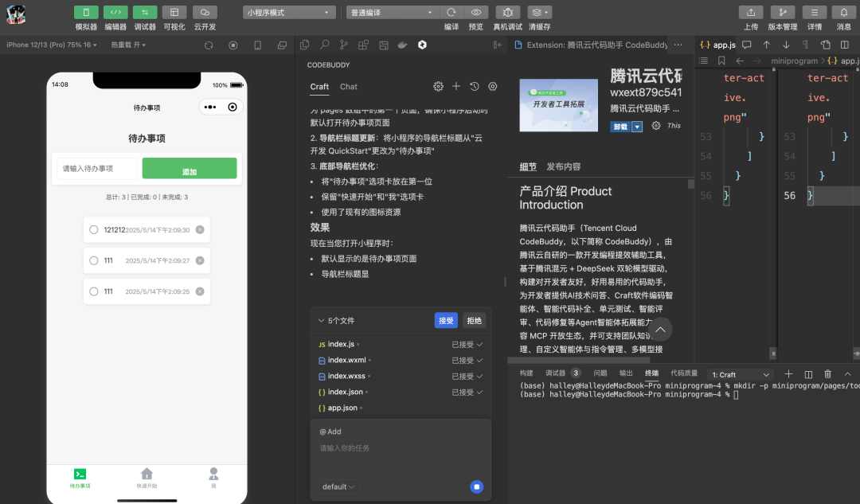Viewport: 860px width, 504px height.
Task: Select the 我 tab in simulator
Action: coord(214,478)
